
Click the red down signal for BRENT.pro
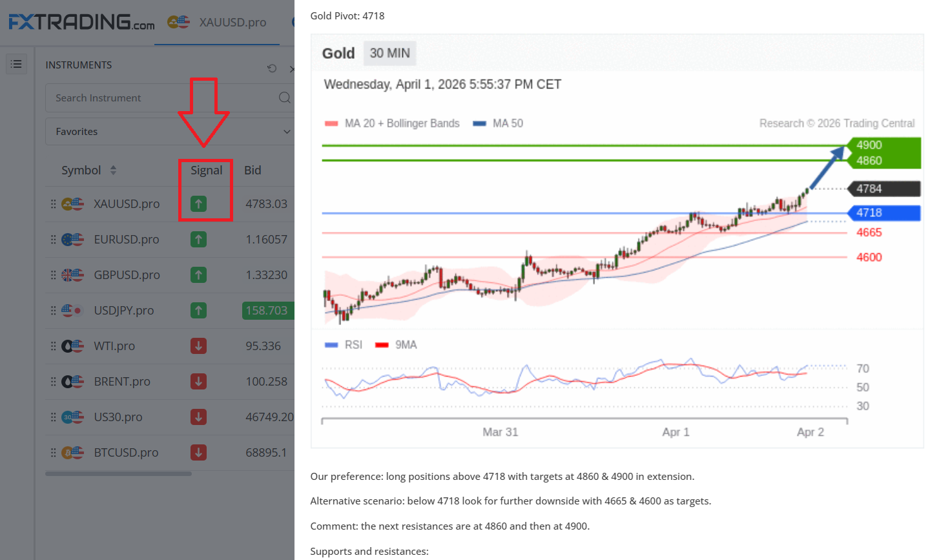(x=199, y=382)
